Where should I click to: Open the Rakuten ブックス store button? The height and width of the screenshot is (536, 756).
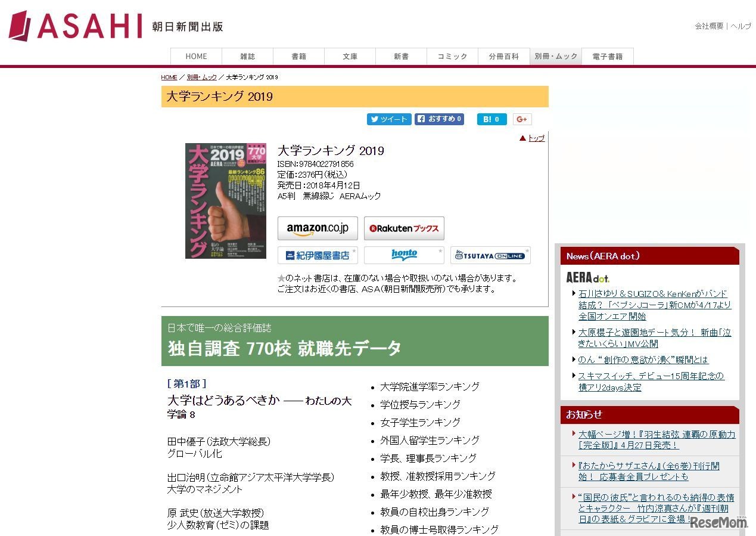pyautogui.click(x=404, y=228)
